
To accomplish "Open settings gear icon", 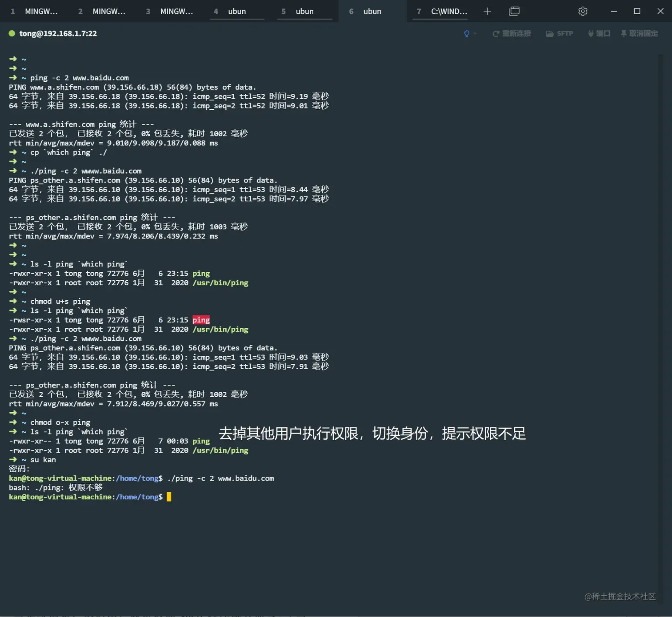I will (583, 12).
